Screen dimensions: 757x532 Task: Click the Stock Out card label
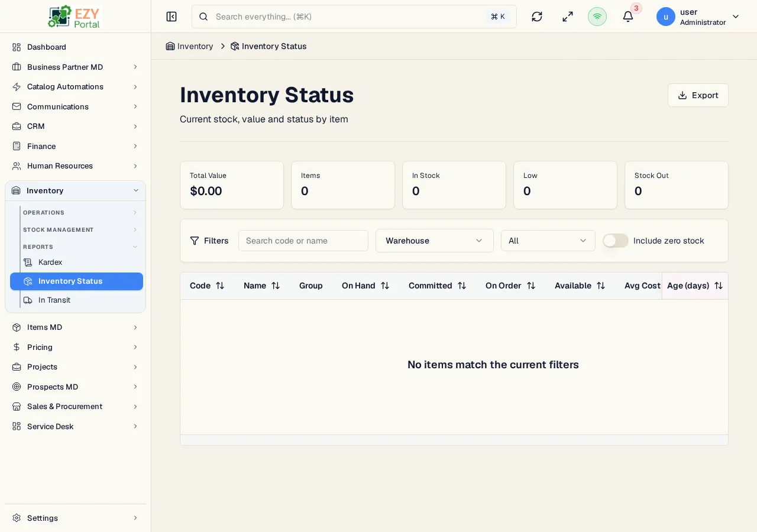tap(652, 176)
